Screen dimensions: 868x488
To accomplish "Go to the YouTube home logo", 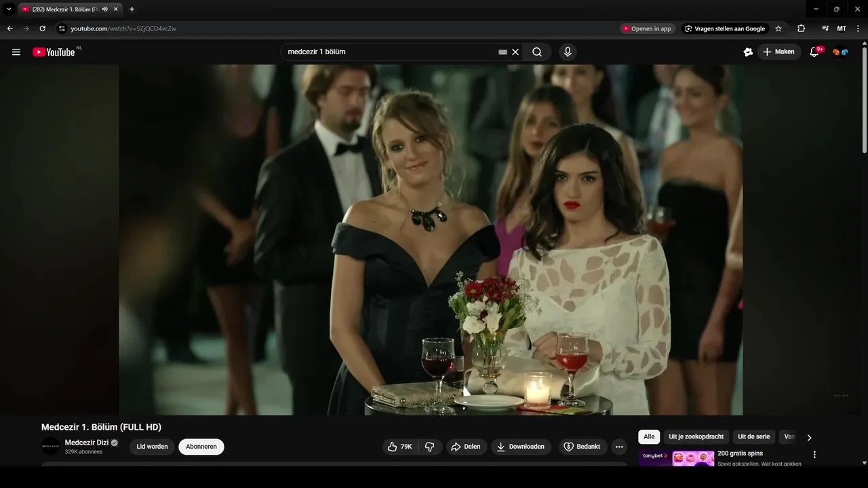I will coord(54,52).
